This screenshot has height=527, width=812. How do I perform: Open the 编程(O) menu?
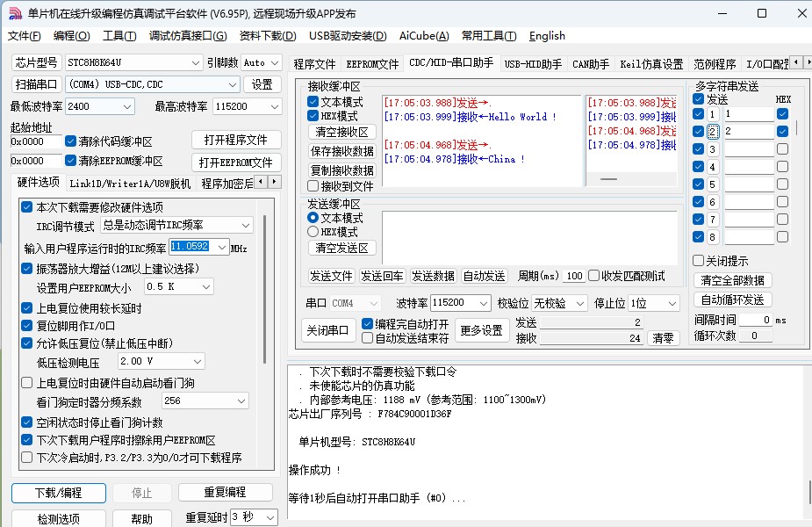pos(71,36)
